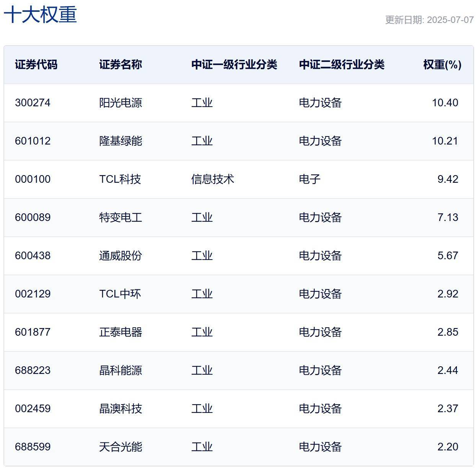Select 特变电工 in the table
The height and width of the screenshot is (468, 476).
point(121,218)
